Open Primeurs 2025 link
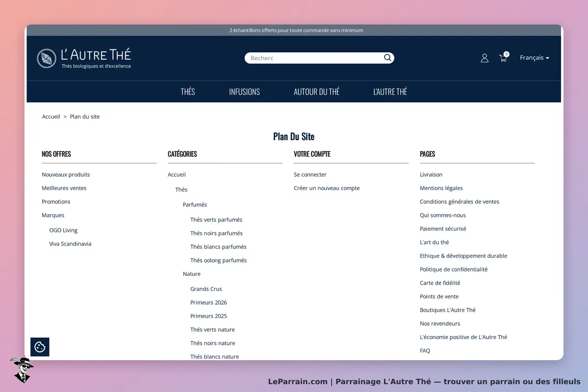 [209, 316]
